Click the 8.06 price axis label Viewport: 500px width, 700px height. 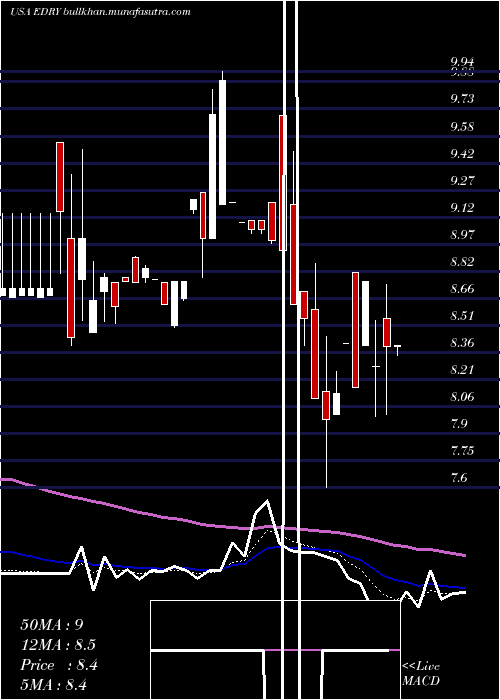coord(462,396)
